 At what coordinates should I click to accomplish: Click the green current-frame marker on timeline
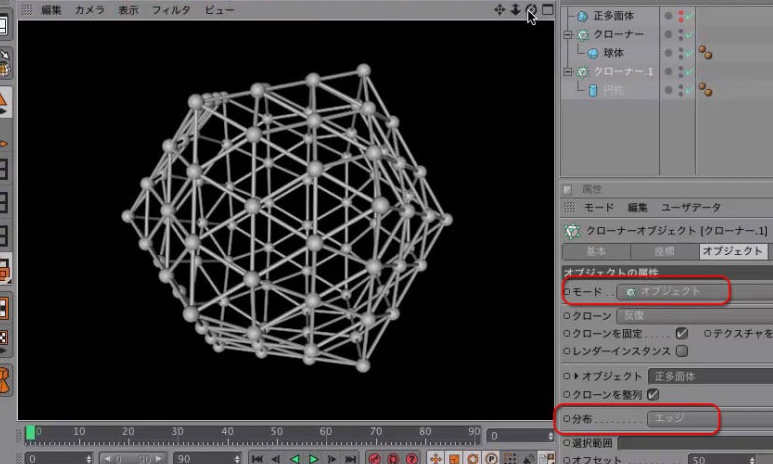pos(31,432)
